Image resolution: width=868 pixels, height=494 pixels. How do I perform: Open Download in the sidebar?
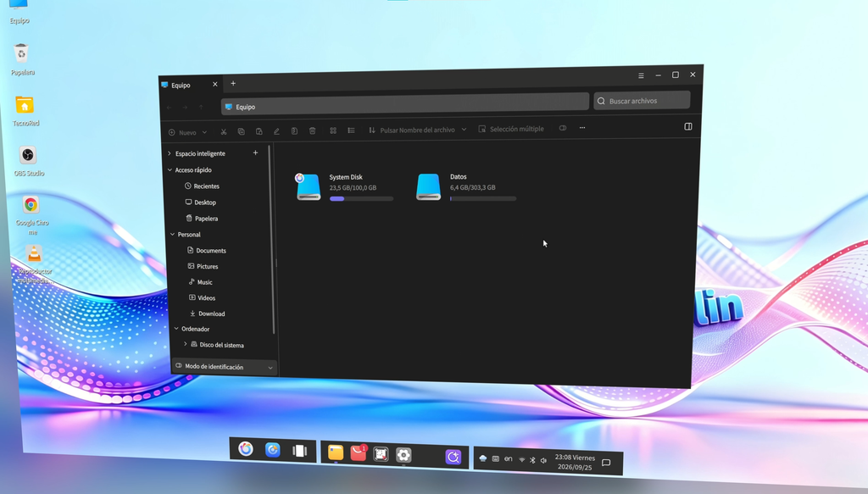click(x=208, y=314)
